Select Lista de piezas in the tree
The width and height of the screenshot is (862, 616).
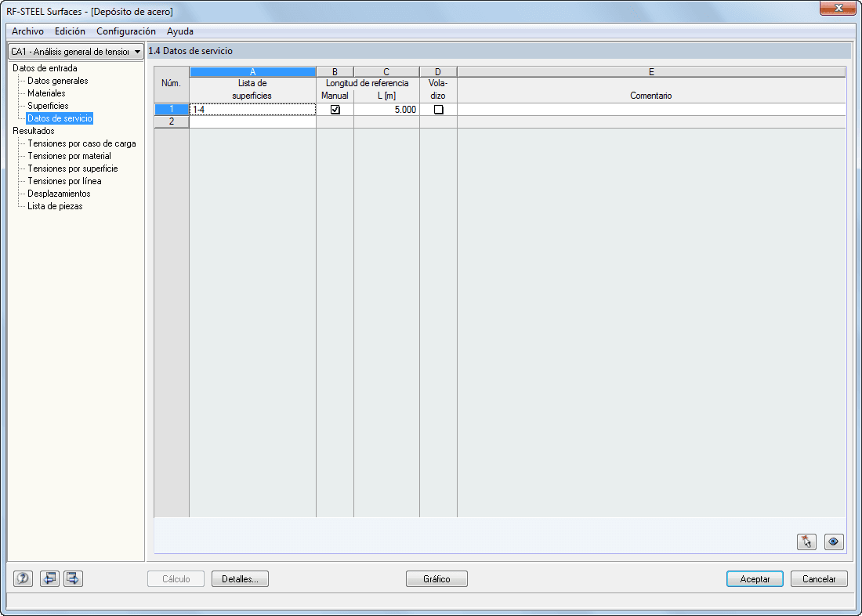pos(55,206)
